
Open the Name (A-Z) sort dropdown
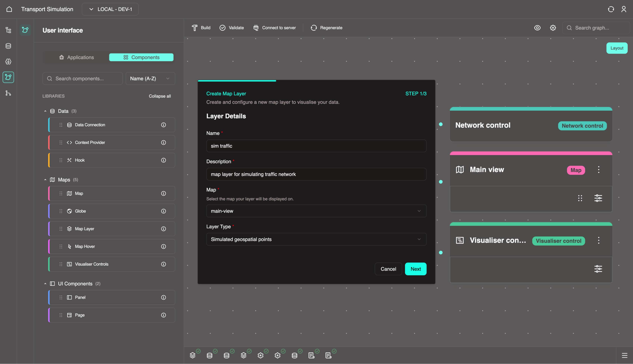point(150,78)
